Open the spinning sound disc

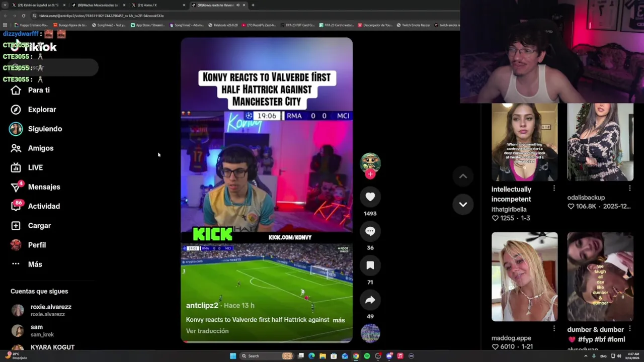(x=370, y=333)
